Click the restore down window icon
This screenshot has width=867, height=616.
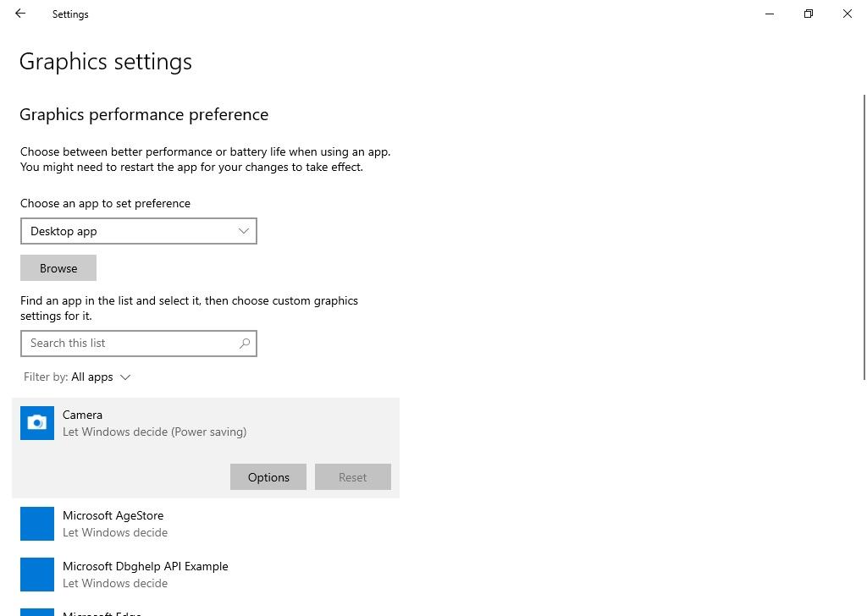coord(808,14)
